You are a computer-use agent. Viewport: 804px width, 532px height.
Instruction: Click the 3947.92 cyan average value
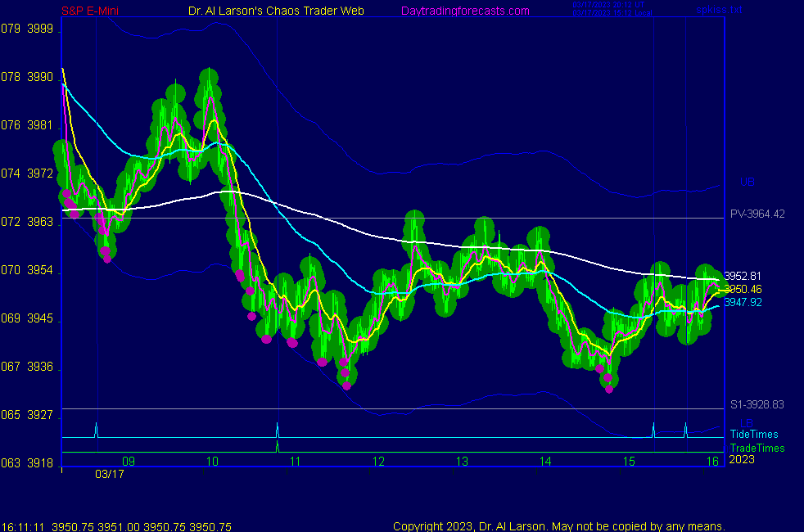(743, 302)
